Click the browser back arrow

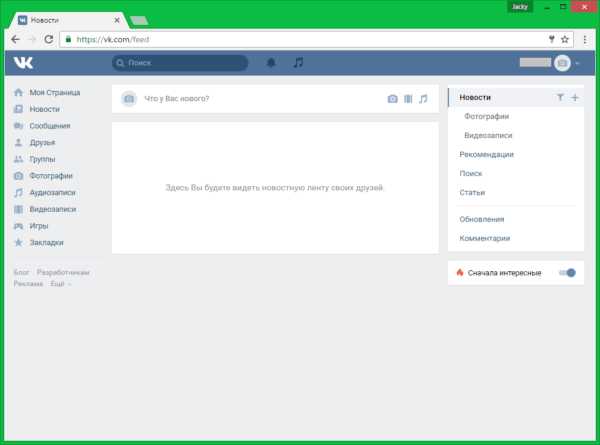click(x=15, y=39)
